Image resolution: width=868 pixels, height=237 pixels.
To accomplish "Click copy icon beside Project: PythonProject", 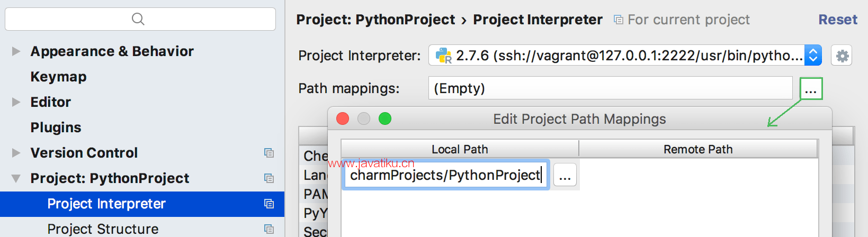I will coord(269,178).
